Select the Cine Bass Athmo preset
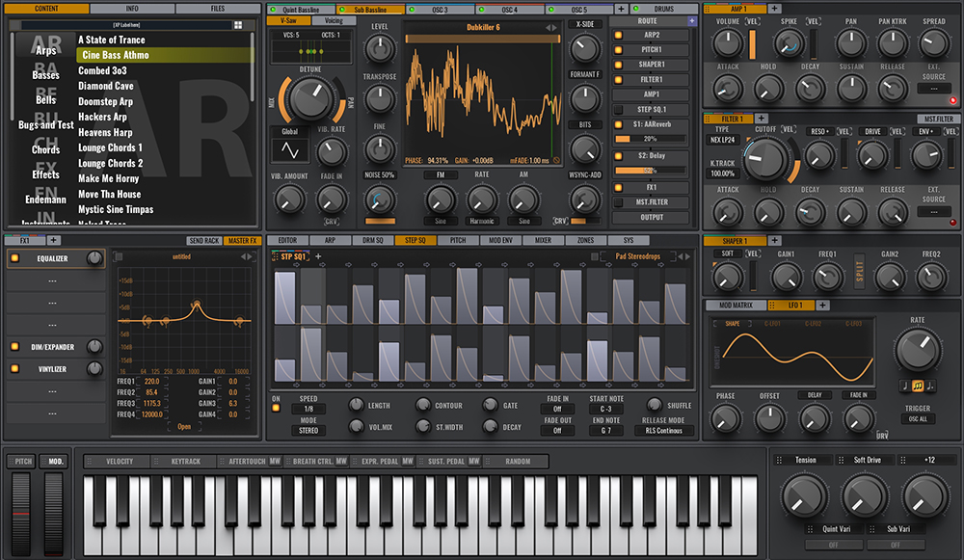Viewport: 964px width, 560px height. pos(165,55)
